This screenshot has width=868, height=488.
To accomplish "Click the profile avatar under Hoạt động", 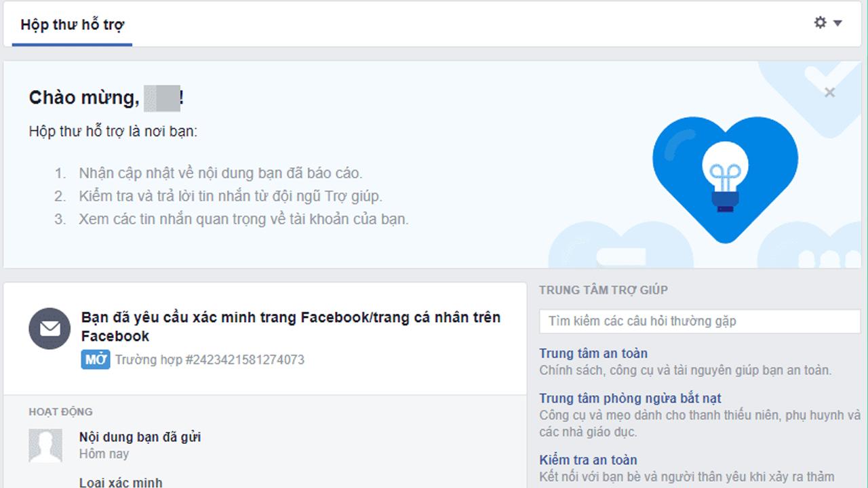I will (x=45, y=445).
